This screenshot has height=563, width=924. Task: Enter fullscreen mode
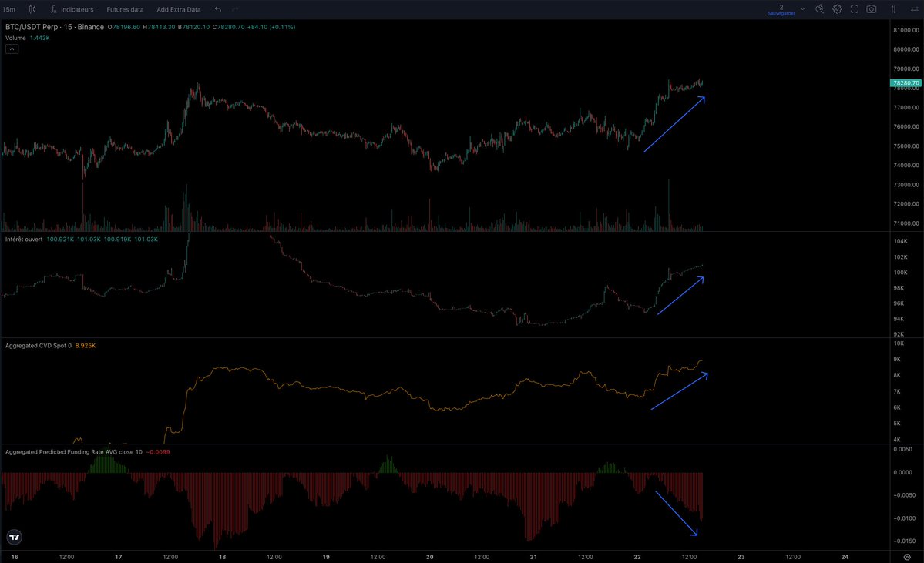pyautogui.click(x=854, y=9)
